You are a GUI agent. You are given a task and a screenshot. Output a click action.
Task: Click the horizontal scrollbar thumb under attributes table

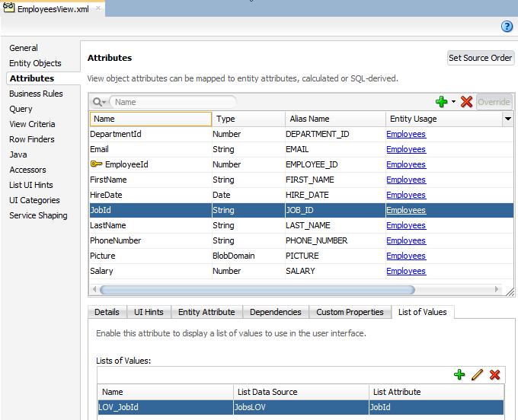pos(257,290)
